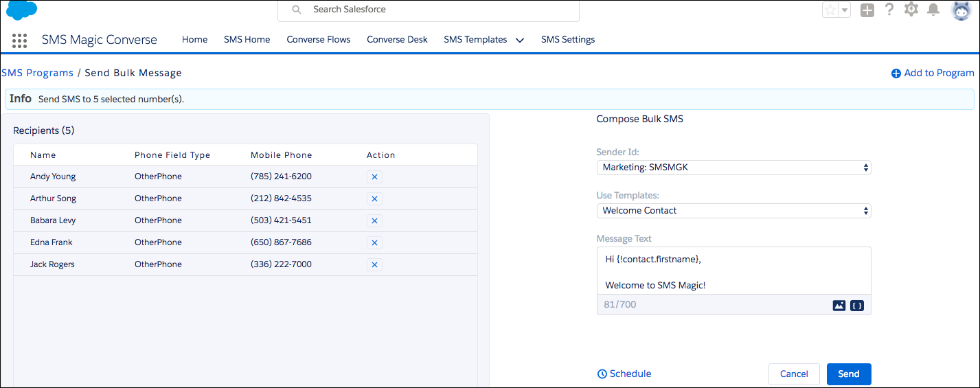Remove Edna Frank from recipients
The width and height of the screenshot is (980, 388).
coord(374,242)
